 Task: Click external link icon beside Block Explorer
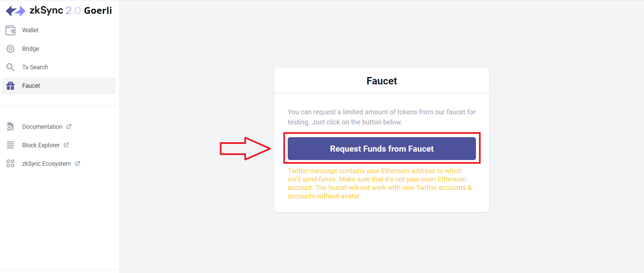tap(66, 145)
